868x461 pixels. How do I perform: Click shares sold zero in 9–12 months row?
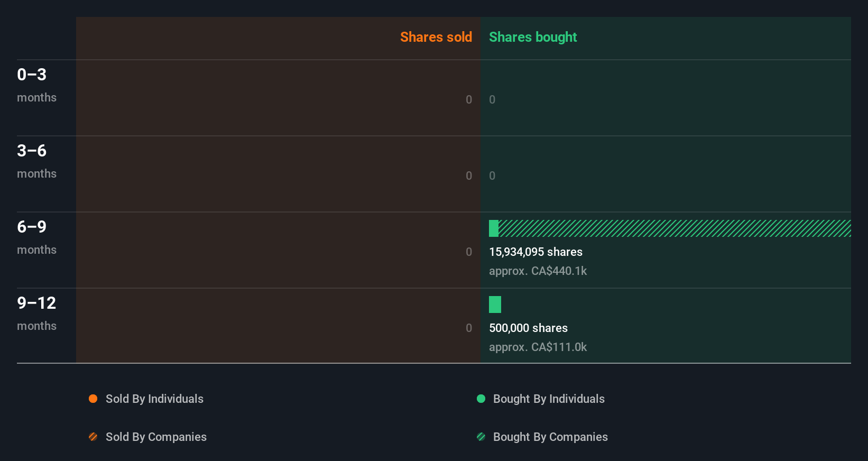tap(469, 328)
